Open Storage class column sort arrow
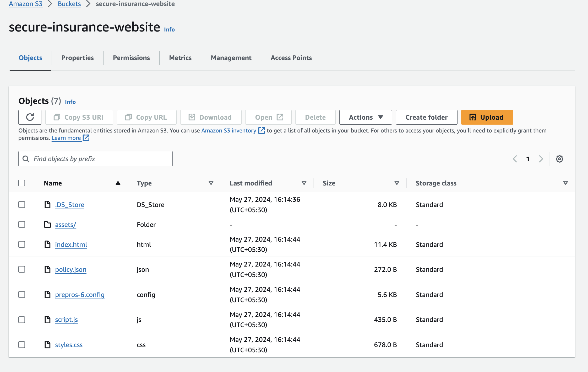Image resolution: width=588 pixels, height=372 pixels. [x=565, y=183]
